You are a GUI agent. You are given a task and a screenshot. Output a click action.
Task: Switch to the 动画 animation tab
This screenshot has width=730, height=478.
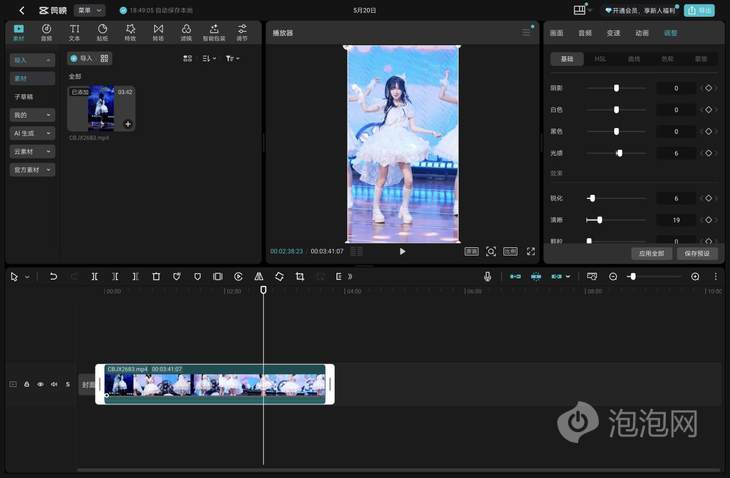coord(642,33)
